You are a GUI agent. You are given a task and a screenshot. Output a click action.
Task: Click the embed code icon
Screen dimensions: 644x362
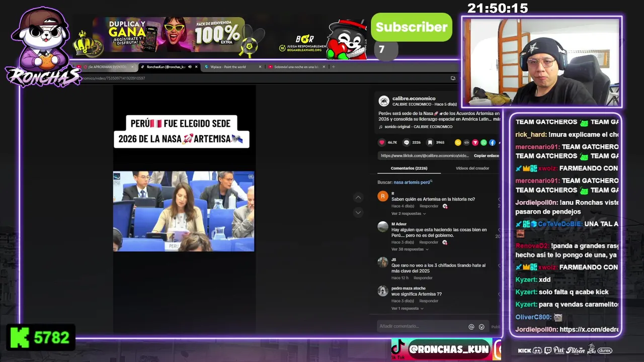click(466, 142)
